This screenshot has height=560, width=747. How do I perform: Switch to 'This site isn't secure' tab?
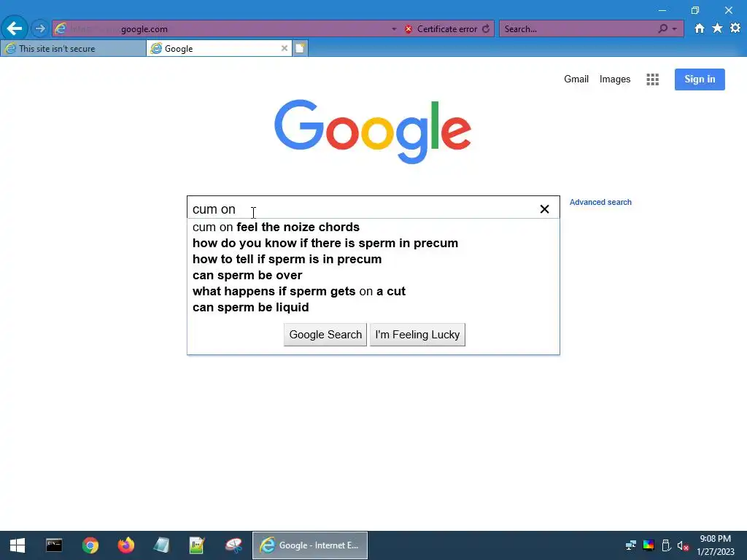click(x=73, y=49)
